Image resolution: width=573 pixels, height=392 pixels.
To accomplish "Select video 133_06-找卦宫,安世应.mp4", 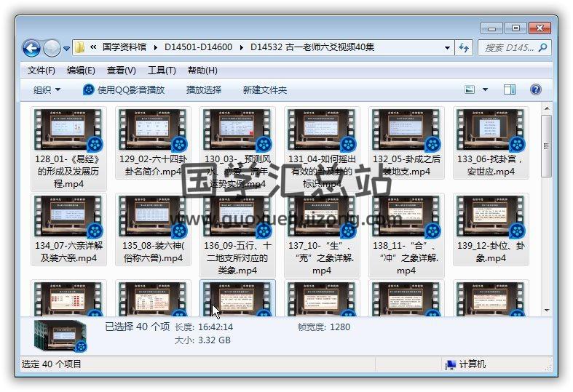I will [x=491, y=143].
